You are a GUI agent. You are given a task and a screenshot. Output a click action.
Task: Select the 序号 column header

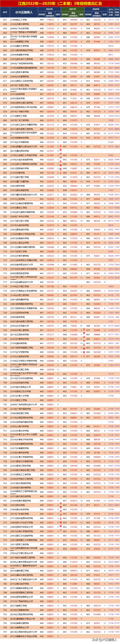pos(5,12)
